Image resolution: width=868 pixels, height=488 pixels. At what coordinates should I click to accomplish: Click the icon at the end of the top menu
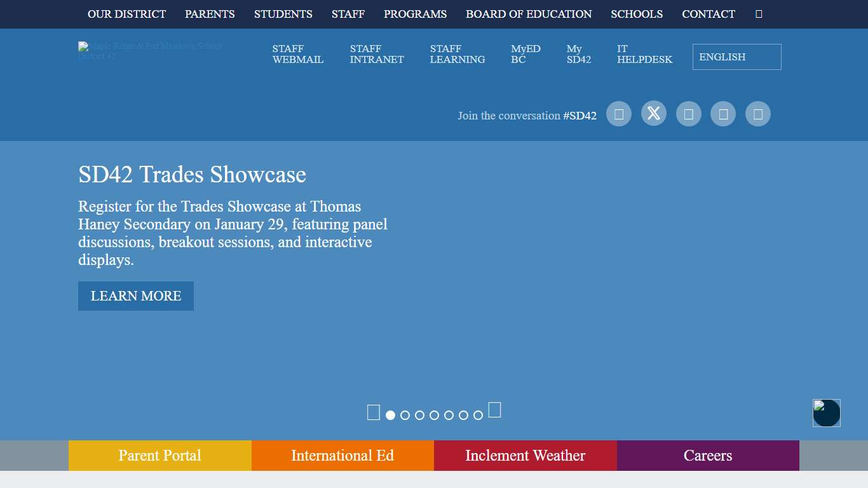759,14
